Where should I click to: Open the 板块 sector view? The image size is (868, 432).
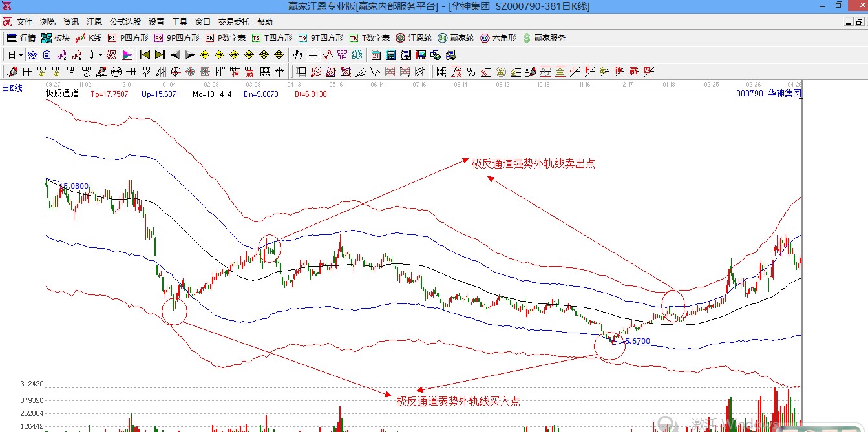(56, 38)
